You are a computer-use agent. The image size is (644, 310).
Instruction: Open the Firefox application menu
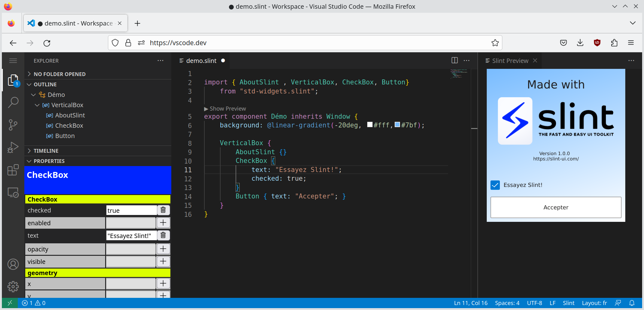[x=631, y=43]
